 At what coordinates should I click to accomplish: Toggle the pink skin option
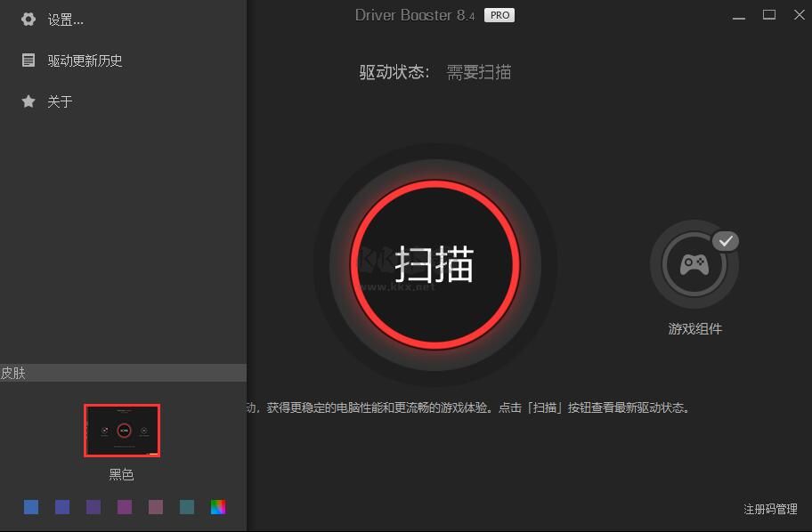click(x=157, y=506)
